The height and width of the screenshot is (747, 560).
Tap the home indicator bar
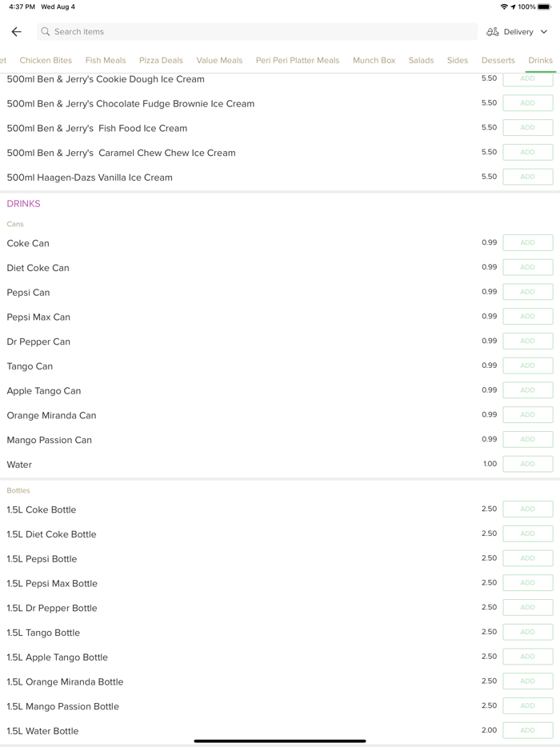(280, 741)
